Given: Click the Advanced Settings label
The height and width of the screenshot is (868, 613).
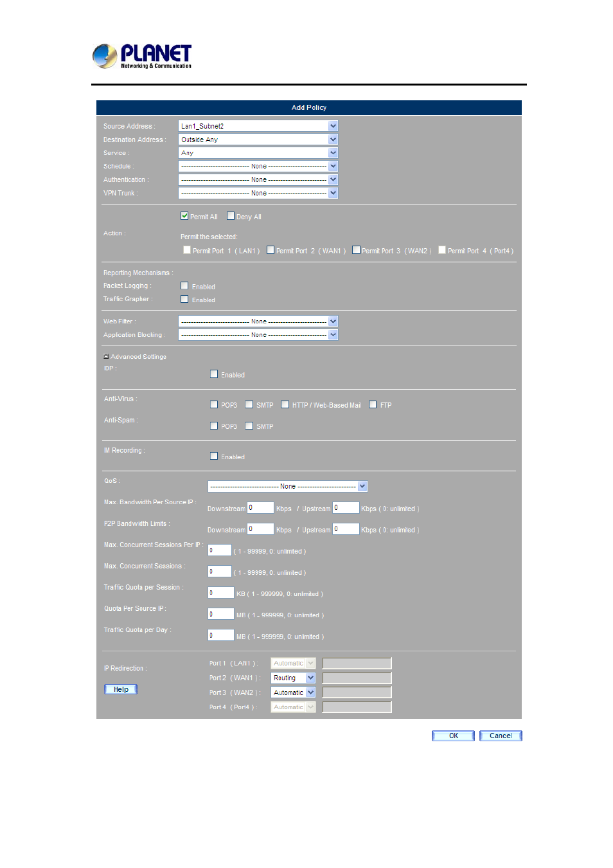Looking at the screenshot, I should [x=138, y=357].
